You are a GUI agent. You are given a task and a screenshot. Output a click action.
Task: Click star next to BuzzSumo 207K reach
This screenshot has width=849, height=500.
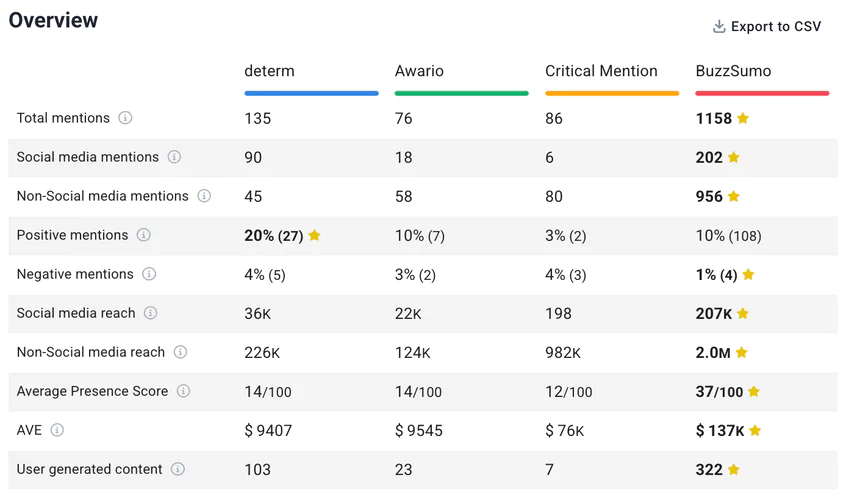pyautogui.click(x=743, y=313)
